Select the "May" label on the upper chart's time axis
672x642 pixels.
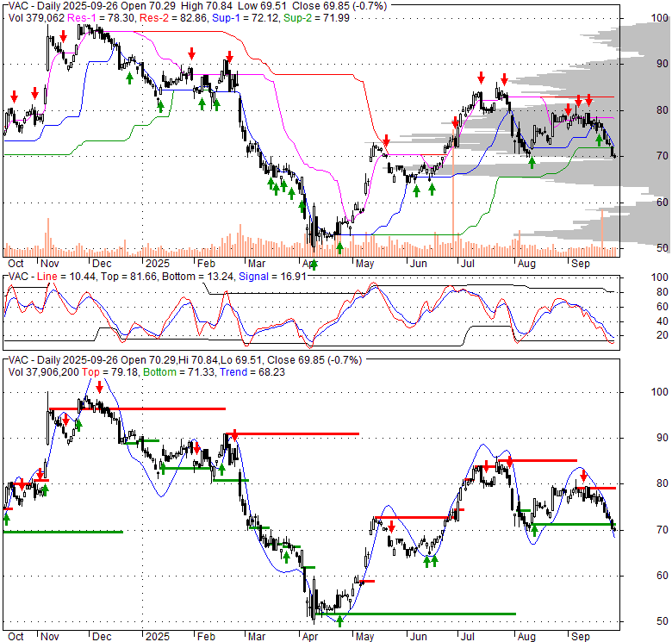[x=364, y=264]
